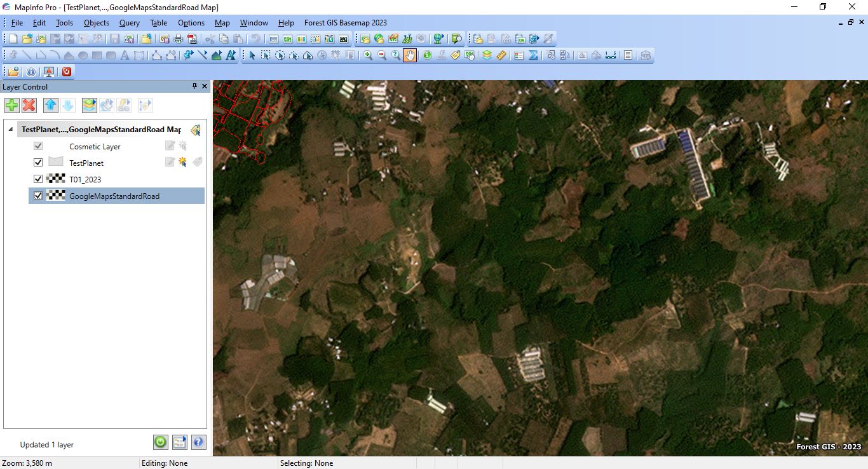The width and height of the screenshot is (868, 469).
Task: Click the green Info tool icon
Action: (x=427, y=55)
